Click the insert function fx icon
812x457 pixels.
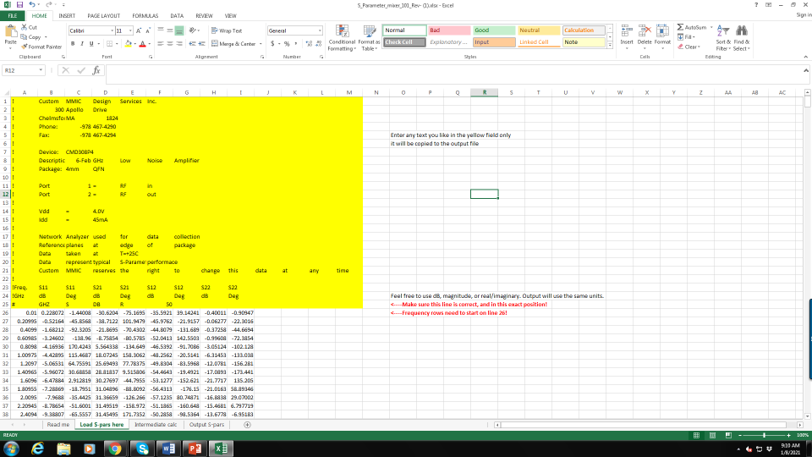(x=96, y=70)
